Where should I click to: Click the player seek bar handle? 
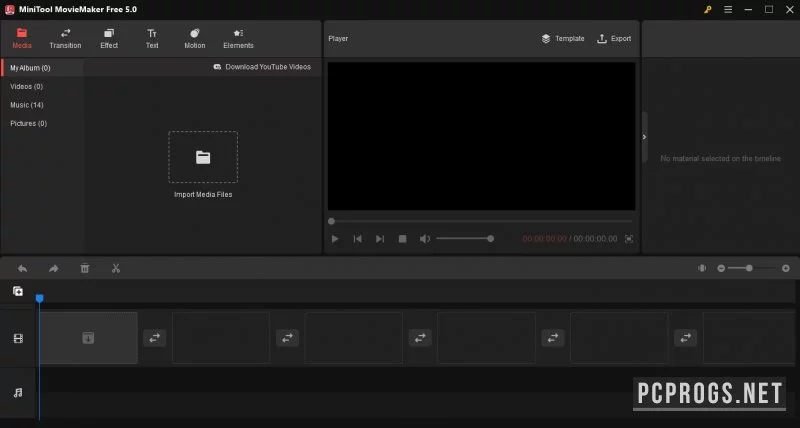tap(332, 221)
